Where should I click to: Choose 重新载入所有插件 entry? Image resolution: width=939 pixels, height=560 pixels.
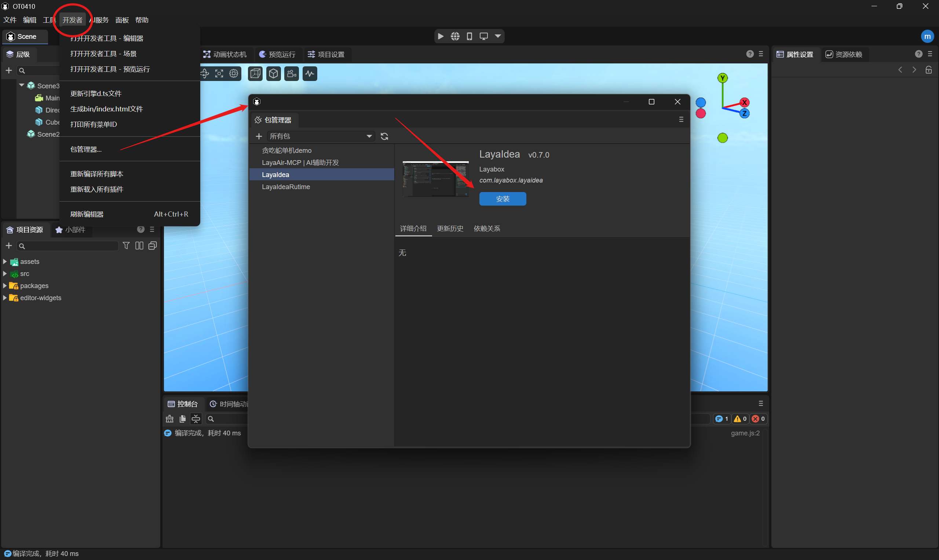tap(129, 189)
